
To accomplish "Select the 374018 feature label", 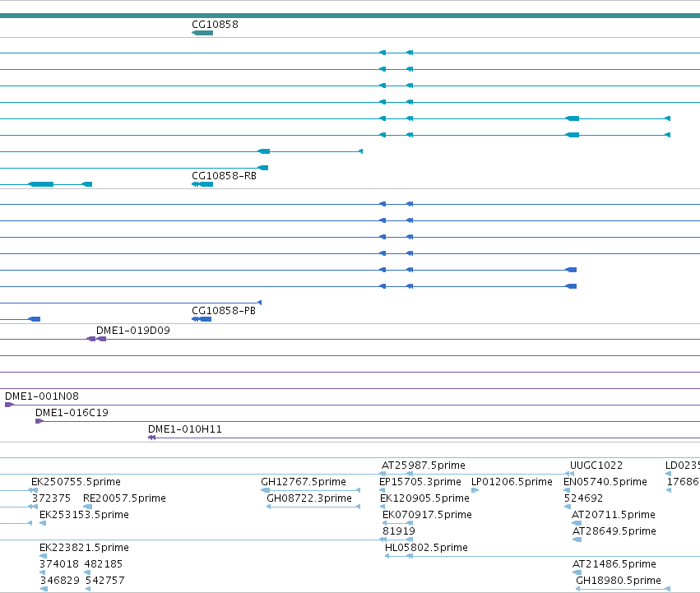I will tap(59, 564).
